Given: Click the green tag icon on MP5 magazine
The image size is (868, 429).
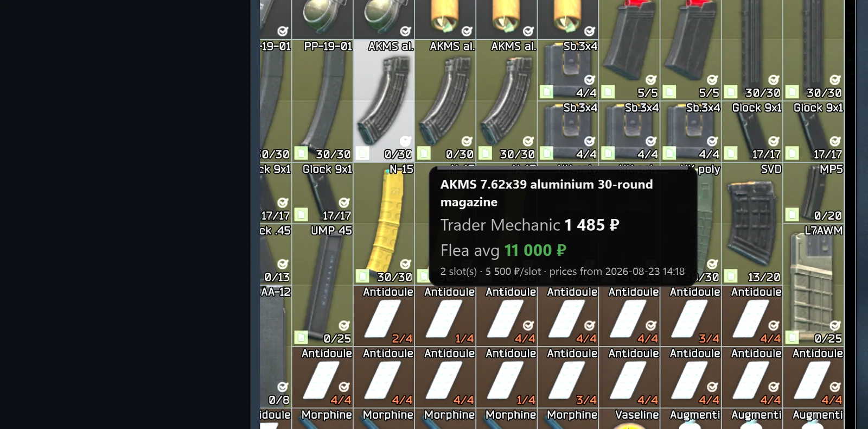Looking at the screenshot, I should click(x=792, y=215).
